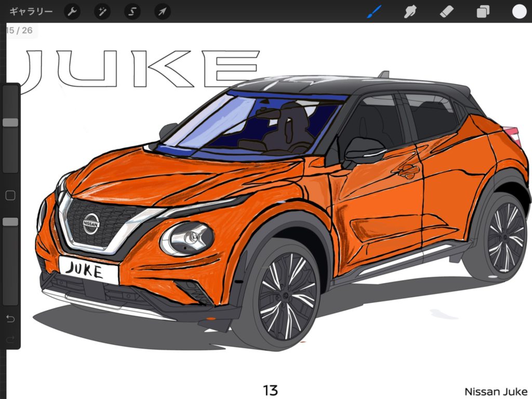Open the Layers panel
Screen dimensions: 532x399
483,12
